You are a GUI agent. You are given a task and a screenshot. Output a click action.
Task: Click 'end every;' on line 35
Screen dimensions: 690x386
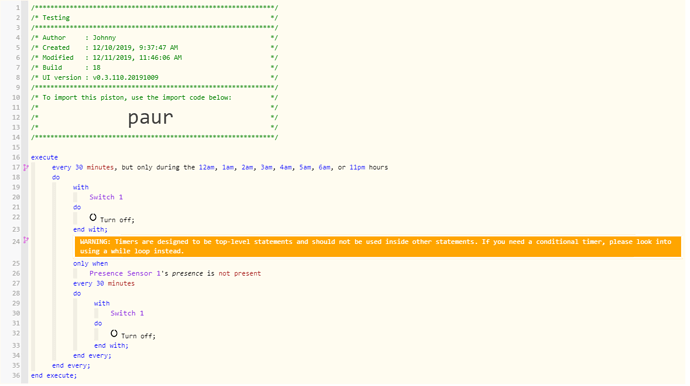click(x=71, y=366)
